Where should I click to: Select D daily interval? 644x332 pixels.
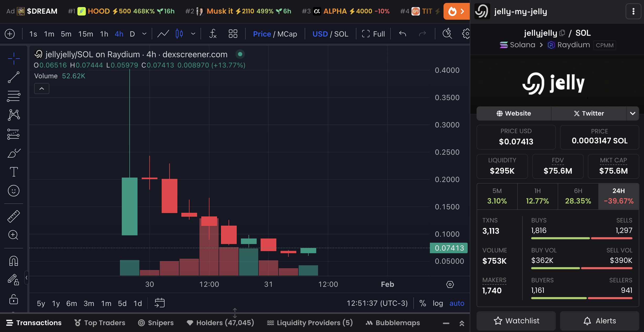[132, 34]
